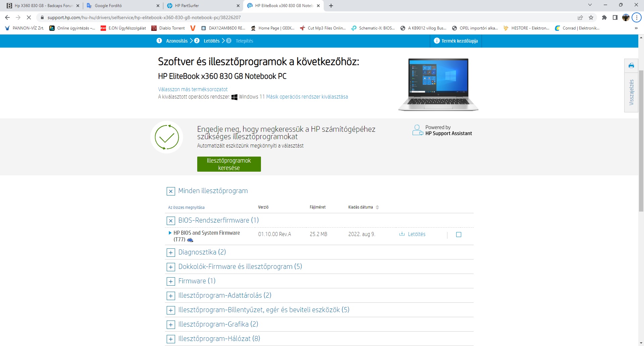
Task: Open the Chrome three-dot menu
Action: [x=637, y=17]
